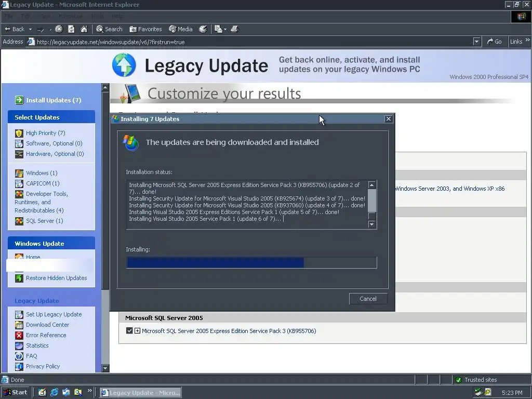The height and width of the screenshot is (399, 532).
Task: Click the Show Desktop quick launch icon
Action: tap(42, 392)
